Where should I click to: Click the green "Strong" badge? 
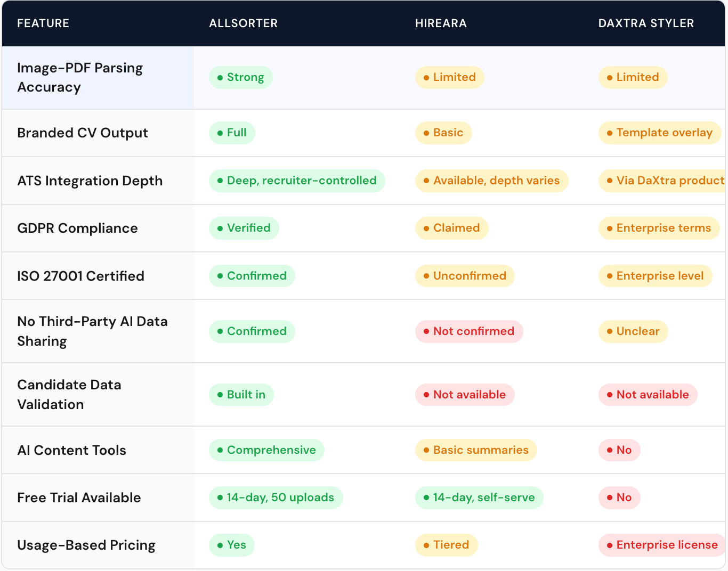pos(241,77)
